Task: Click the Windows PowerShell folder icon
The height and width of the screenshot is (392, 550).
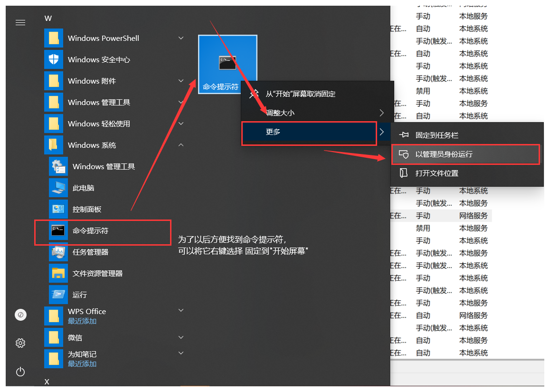Action: coord(54,38)
